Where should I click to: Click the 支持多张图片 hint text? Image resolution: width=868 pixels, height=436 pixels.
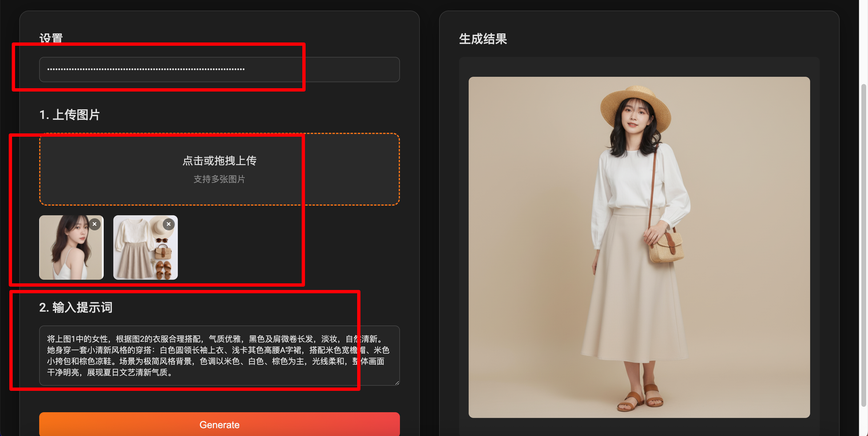click(x=219, y=179)
